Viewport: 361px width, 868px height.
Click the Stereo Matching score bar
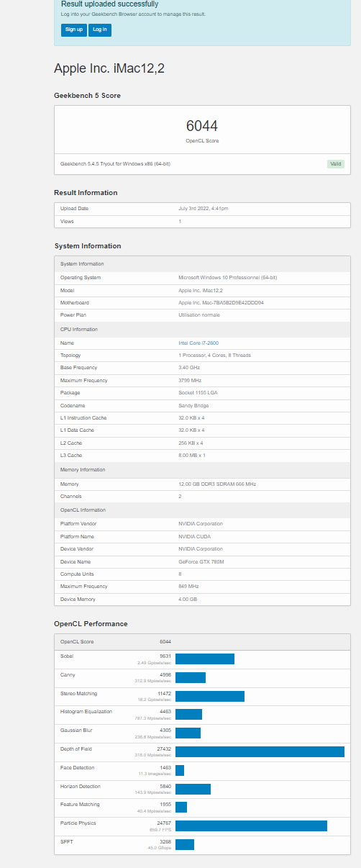[x=210, y=696]
